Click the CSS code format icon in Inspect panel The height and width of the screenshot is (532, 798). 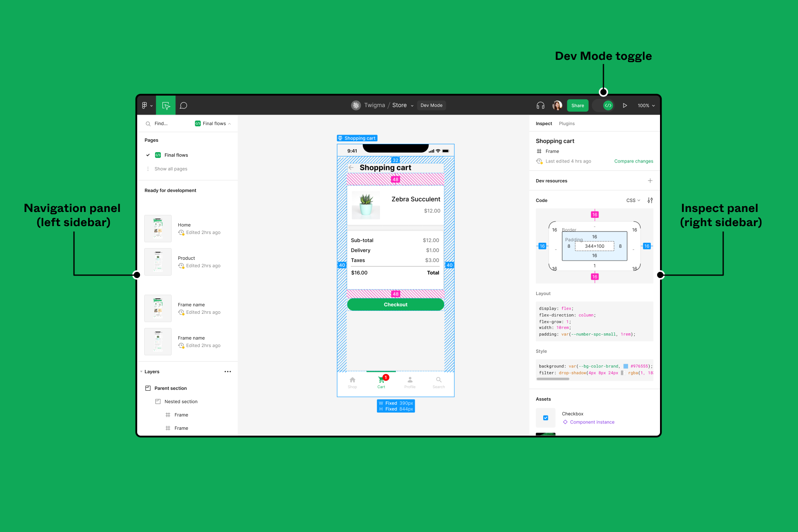click(x=632, y=200)
